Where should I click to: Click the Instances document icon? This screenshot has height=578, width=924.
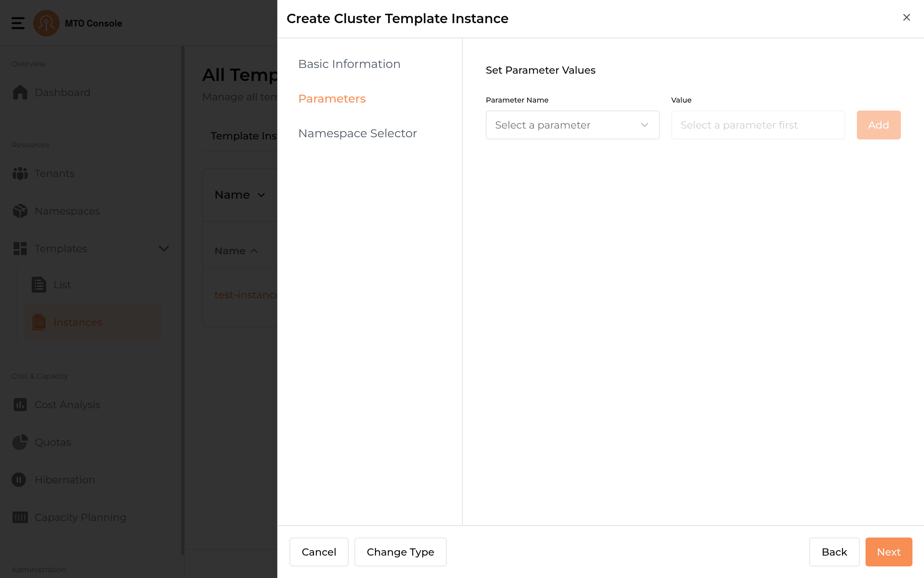39,322
